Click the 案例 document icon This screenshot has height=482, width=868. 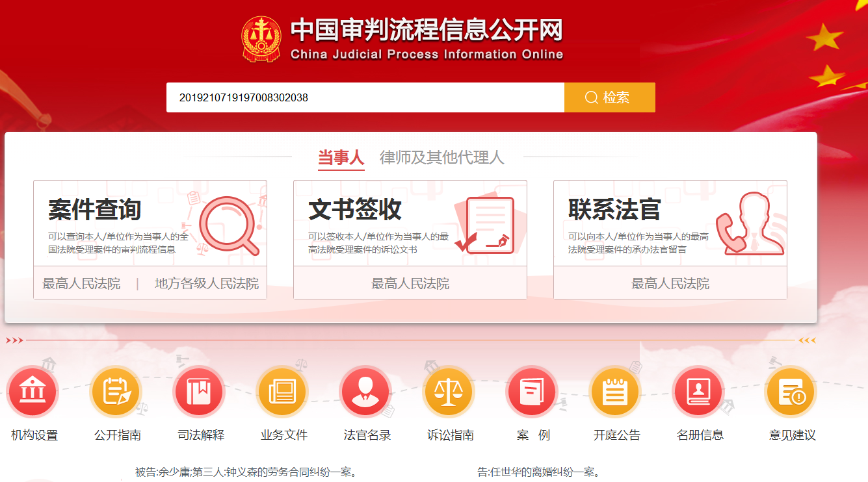[x=532, y=392]
